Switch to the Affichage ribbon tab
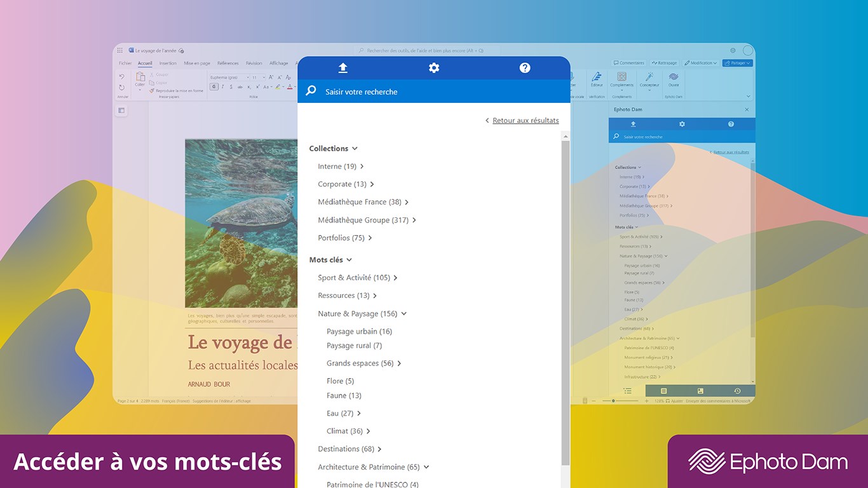The width and height of the screenshot is (868, 488). click(278, 63)
